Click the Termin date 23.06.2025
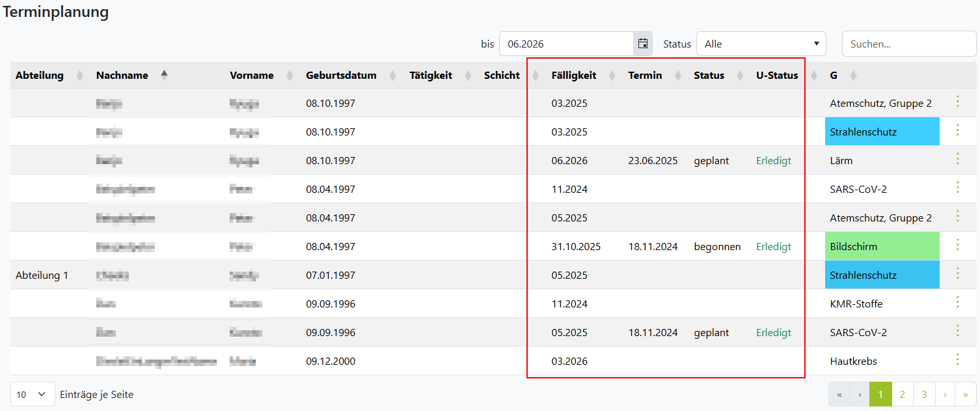The image size is (980, 411). pyautogui.click(x=653, y=161)
